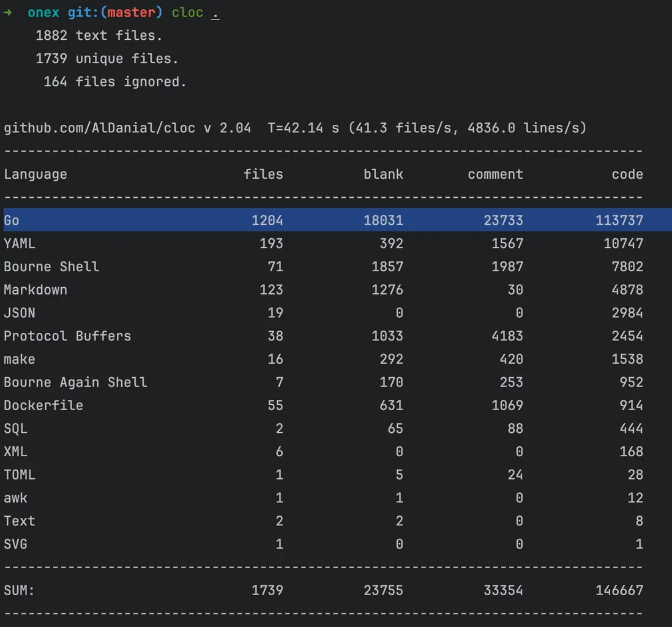Click the 'Protocol Buffers' row label
672x627 pixels.
tap(67, 336)
